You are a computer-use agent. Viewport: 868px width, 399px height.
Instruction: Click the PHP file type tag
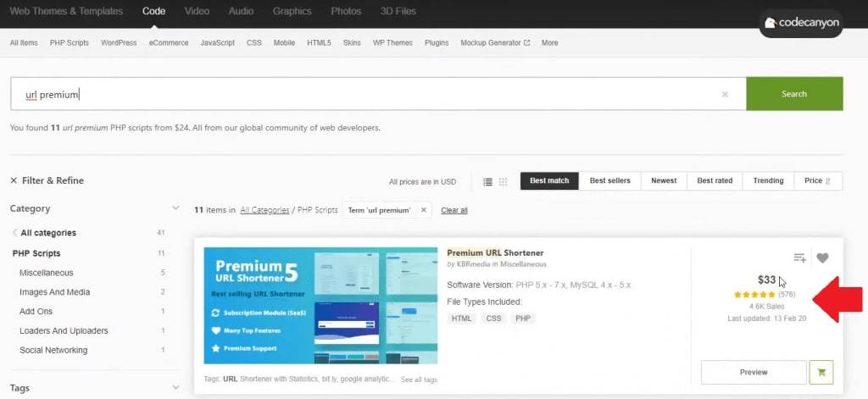[523, 319]
